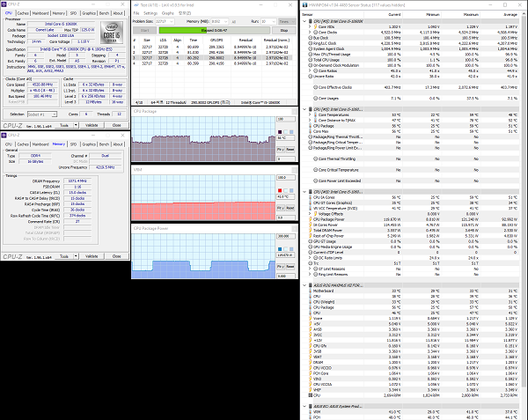The height and width of the screenshot is (420, 528).
Task: Click the clock icon beside Bus Clock row
Action: coord(311,38)
